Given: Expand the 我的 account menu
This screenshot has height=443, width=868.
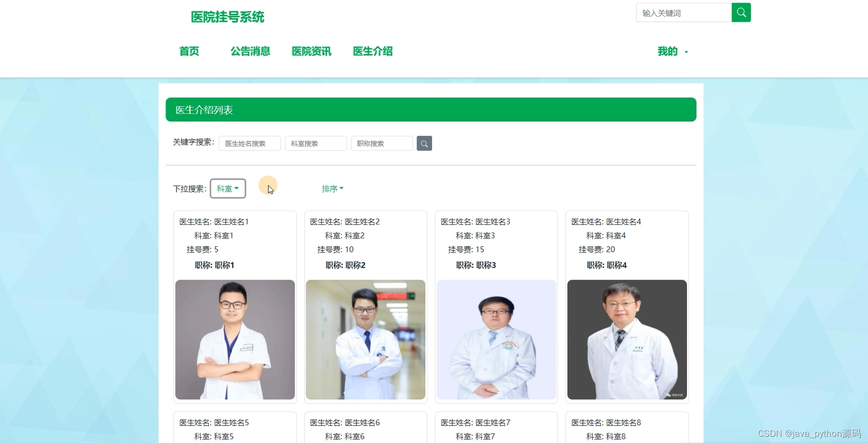Looking at the screenshot, I should point(673,51).
